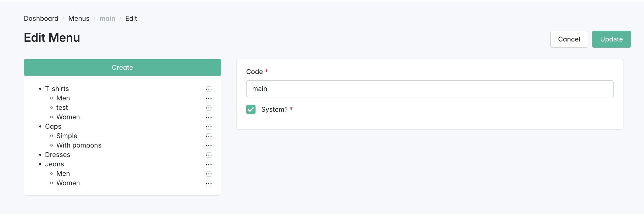Navigate to Menus breadcrumb
This screenshot has width=644, height=214.
[x=79, y=18]
